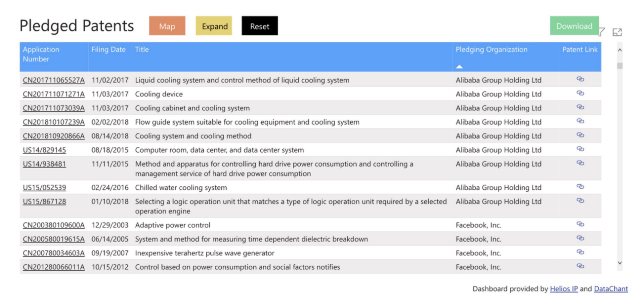Screen dimensions: 644x305
Task: Sort table by Filing Date header
Action: point(108,50)
